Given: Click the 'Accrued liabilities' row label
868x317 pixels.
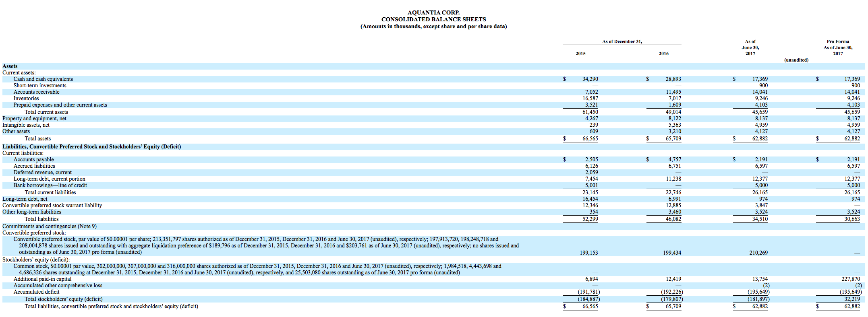Looking at the screenshot, I should point(34,166).
